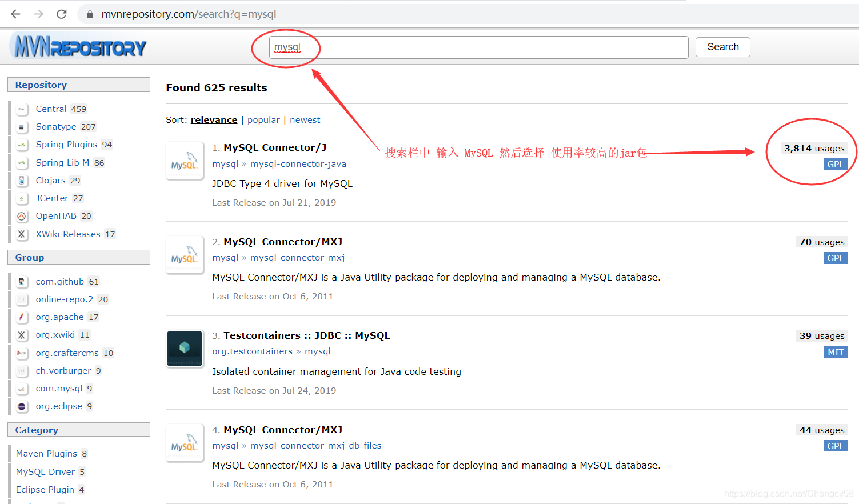This screenshot has height=504, width=859.
Task: Filter by Spring Plugins link
Action: coord(66,145)
